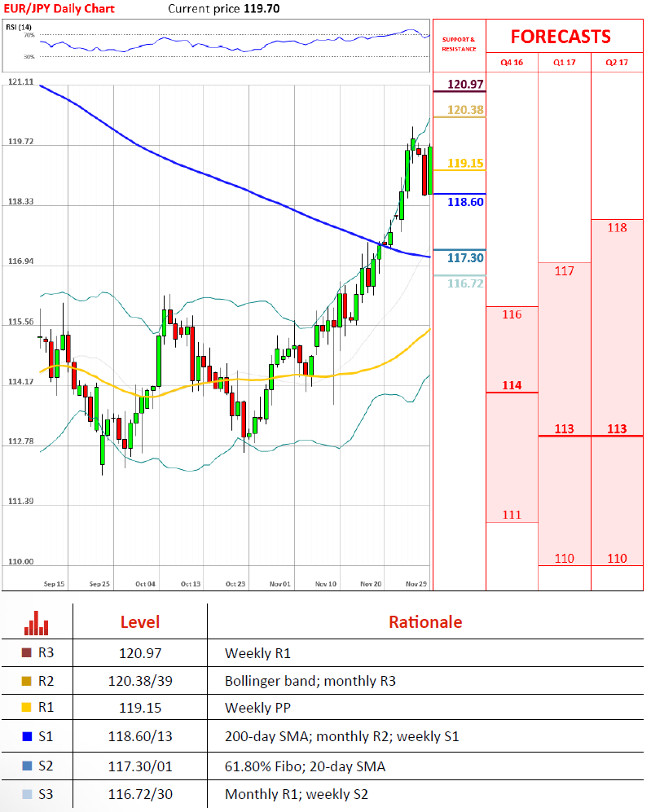Click the red bar chart icon in table header

click(x=37, y=623)
